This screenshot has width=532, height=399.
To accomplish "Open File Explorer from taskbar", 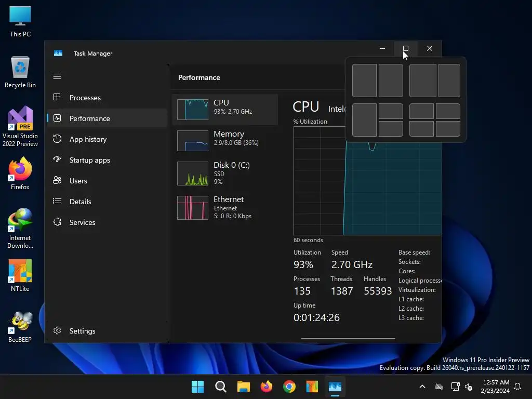I will pos(243,387).
